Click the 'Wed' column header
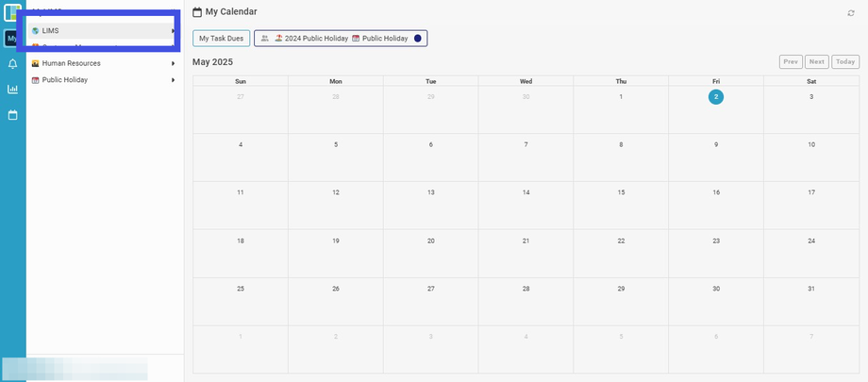868x382 pixels. [526, 81]
